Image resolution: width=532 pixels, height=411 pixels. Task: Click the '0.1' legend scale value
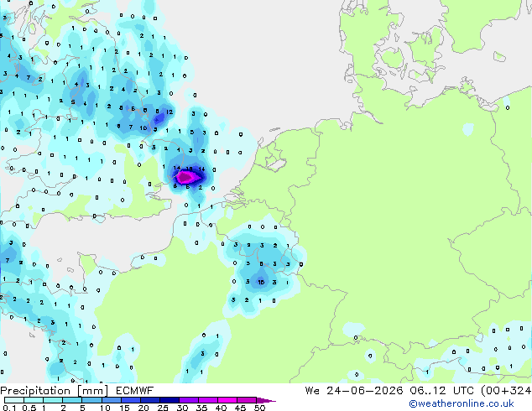(x=9, y=408)
